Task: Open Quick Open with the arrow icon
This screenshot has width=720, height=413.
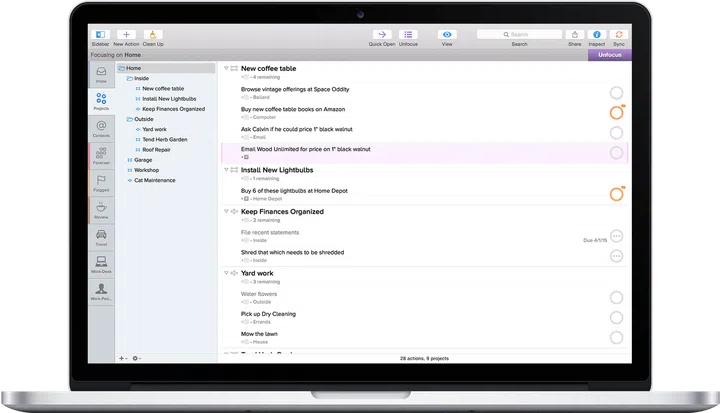Action: coord(381,34)
